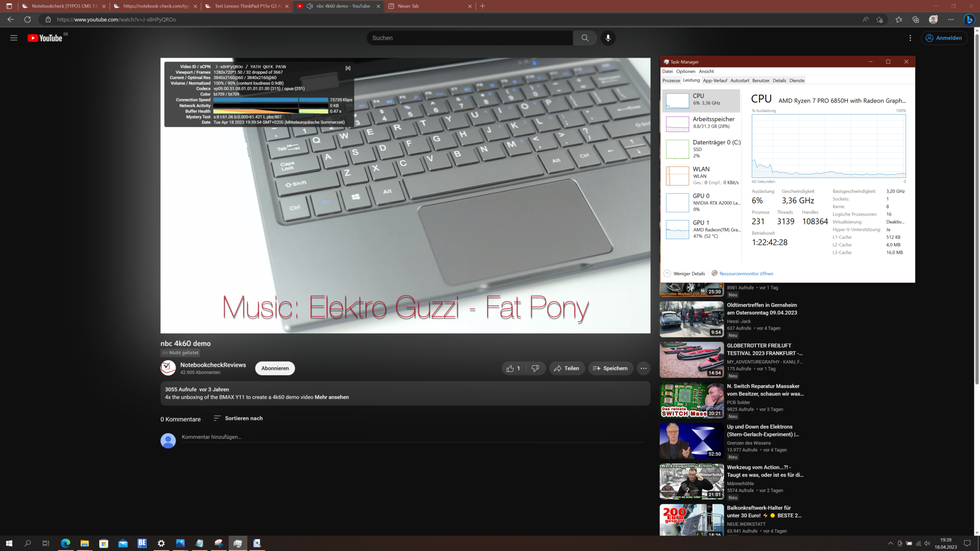Open the Optionen menu in Task Manager
Image resolution: width=980 pixels, height=551 pixels.
[685, 71]
